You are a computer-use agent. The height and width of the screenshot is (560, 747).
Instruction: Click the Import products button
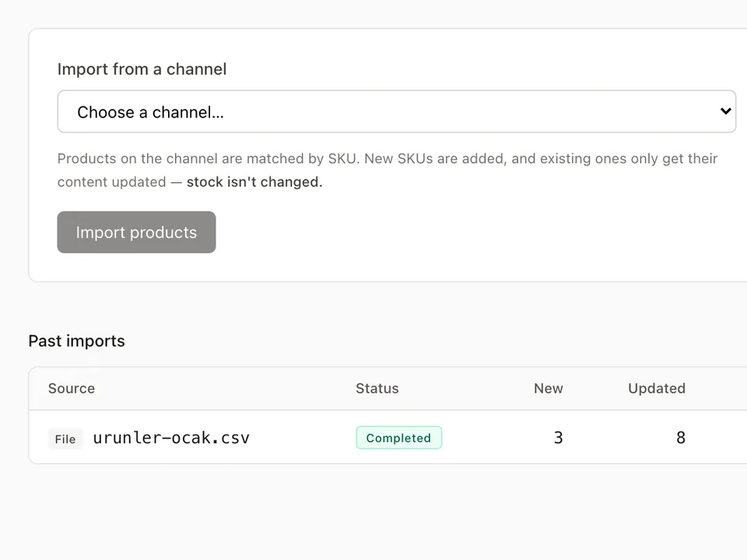point(136,232)
